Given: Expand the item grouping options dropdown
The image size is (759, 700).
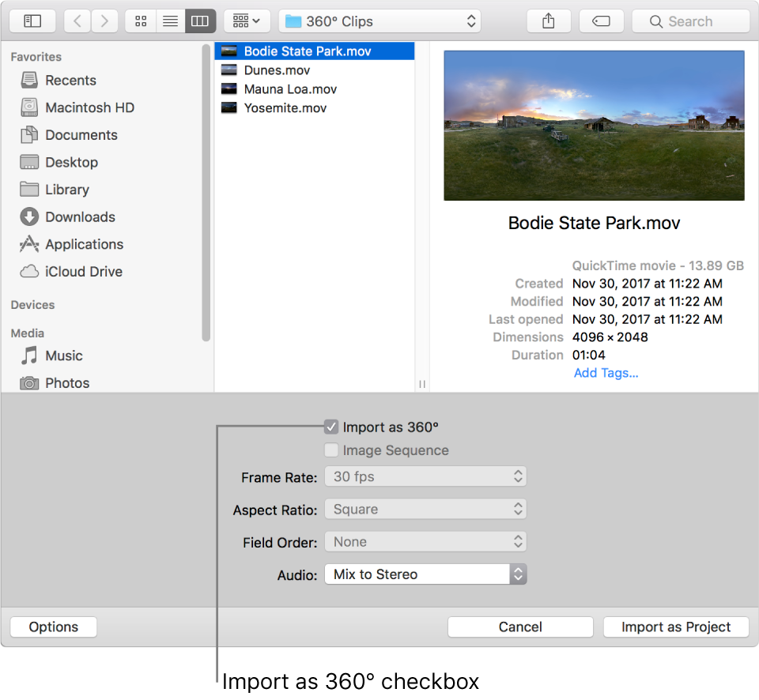Looking at the screenshot, I should (x=247, y=21).
